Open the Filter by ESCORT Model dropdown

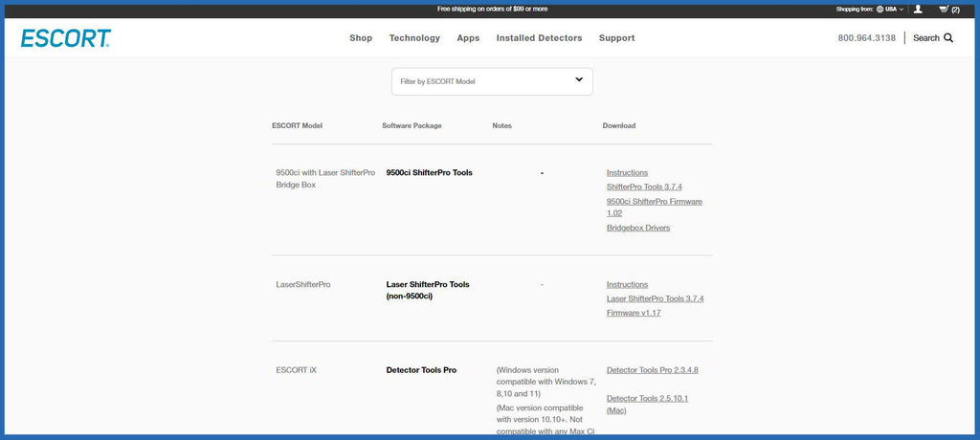point(492,81)
